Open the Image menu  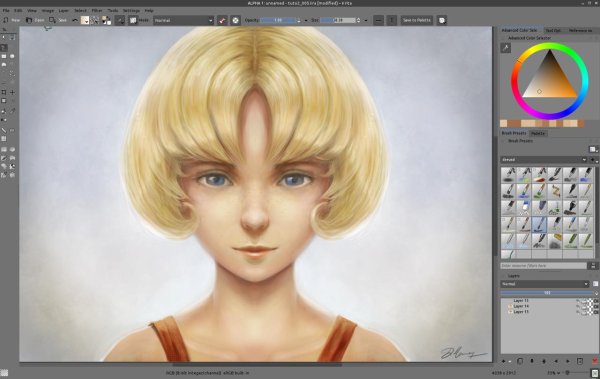(x=47, y=11)
